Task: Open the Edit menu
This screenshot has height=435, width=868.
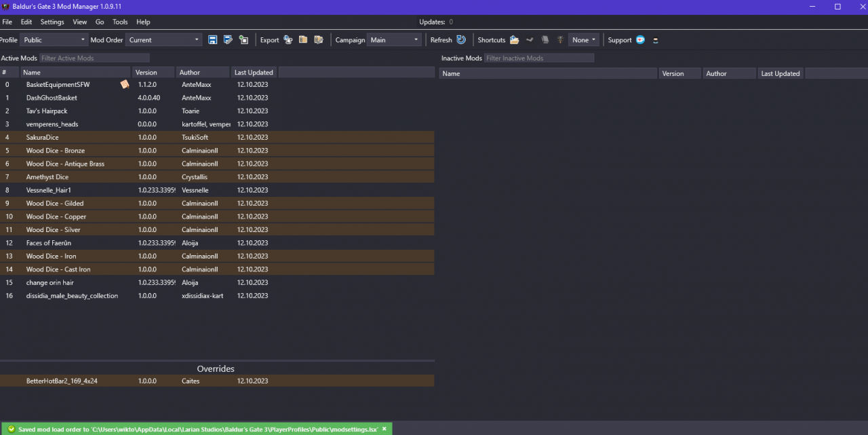Action: (x=26, y=22)
